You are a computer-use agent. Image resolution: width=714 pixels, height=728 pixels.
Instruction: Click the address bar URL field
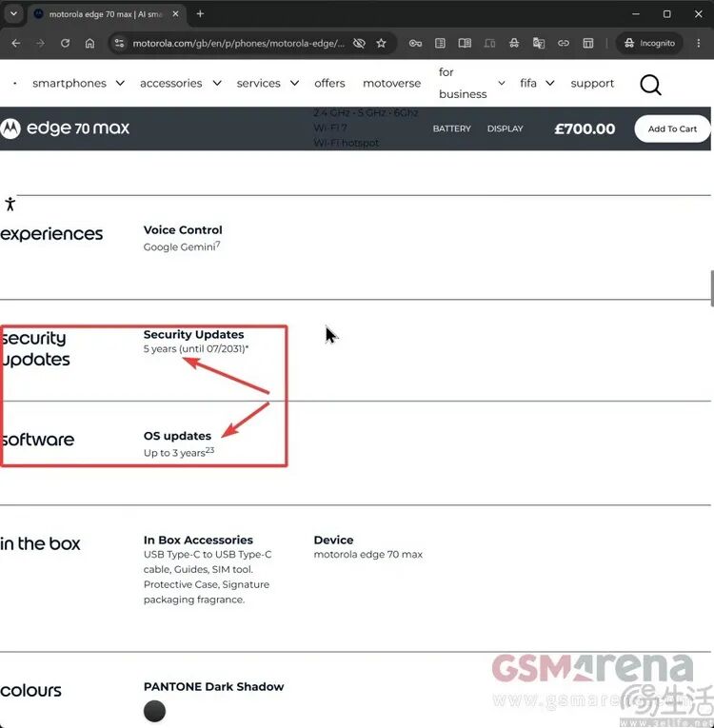click(238, 43)
